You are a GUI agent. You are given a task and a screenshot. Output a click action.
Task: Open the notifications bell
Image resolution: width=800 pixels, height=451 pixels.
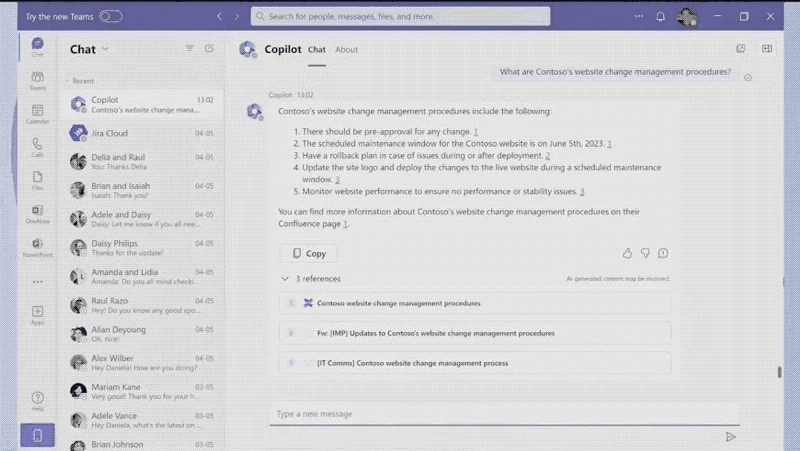[x=660, y=16]
